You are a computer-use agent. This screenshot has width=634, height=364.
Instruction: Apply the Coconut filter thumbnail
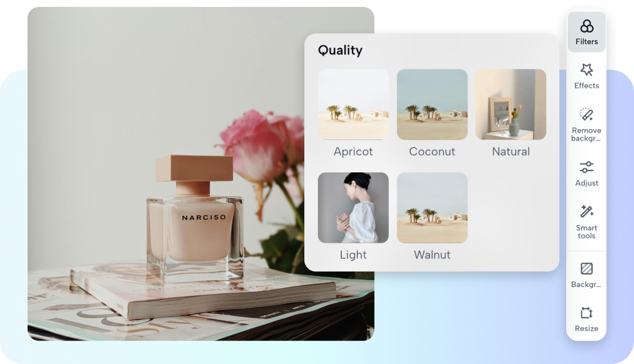pyautogui.click(x=432, y=104)
